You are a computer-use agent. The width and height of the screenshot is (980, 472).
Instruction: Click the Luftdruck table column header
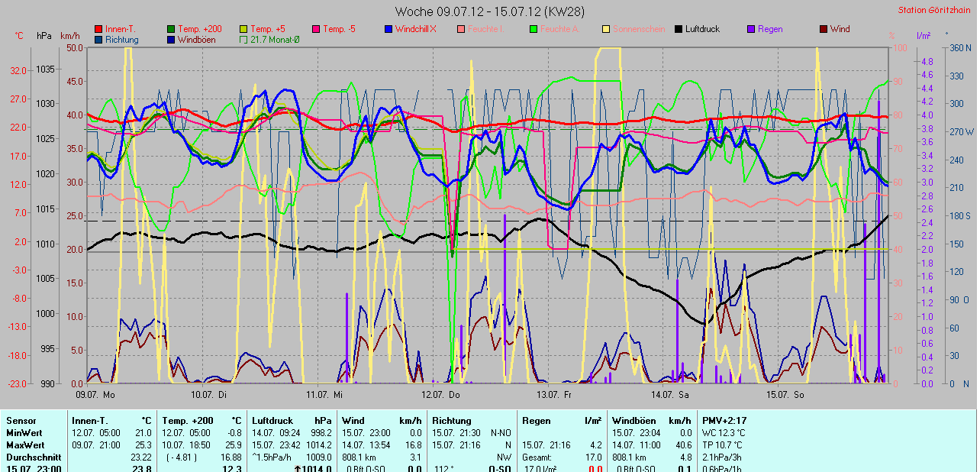pos(272,421)
